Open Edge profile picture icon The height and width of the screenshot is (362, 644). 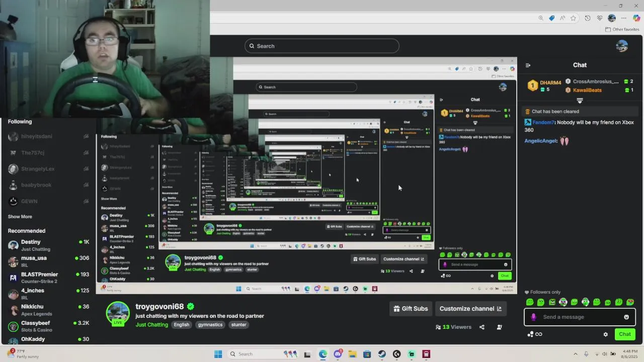pyautogui.click(x=612, y=18)
